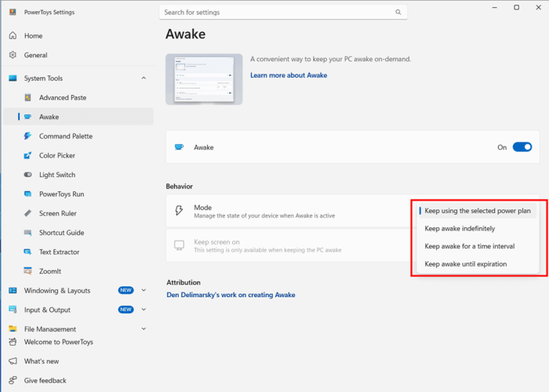Choose Keep awake for a time interval

[x=477, y=246]
